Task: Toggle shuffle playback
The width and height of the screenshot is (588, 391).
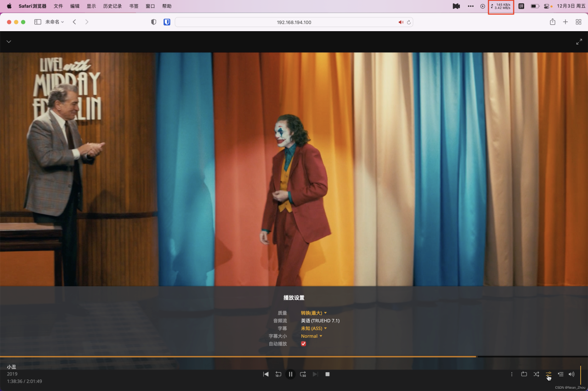Action: click(536, 374)
